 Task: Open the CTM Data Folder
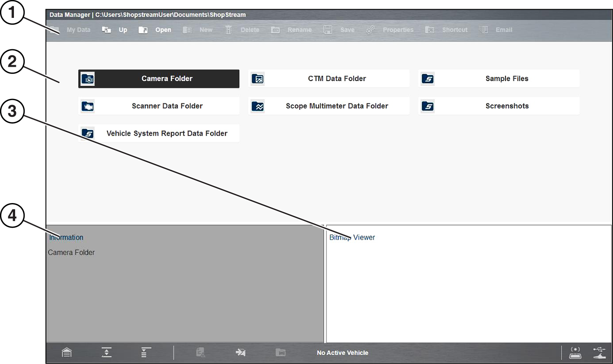point(329,79)
